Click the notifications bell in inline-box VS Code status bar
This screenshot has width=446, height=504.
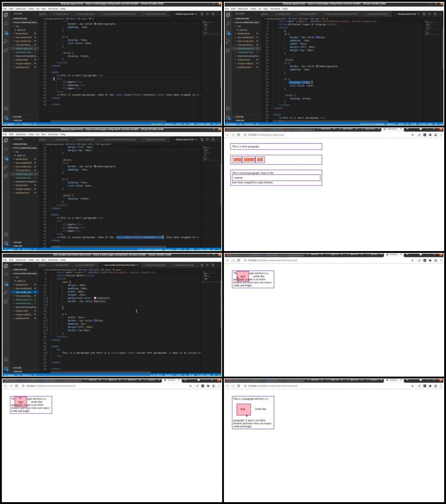point(219,375)
